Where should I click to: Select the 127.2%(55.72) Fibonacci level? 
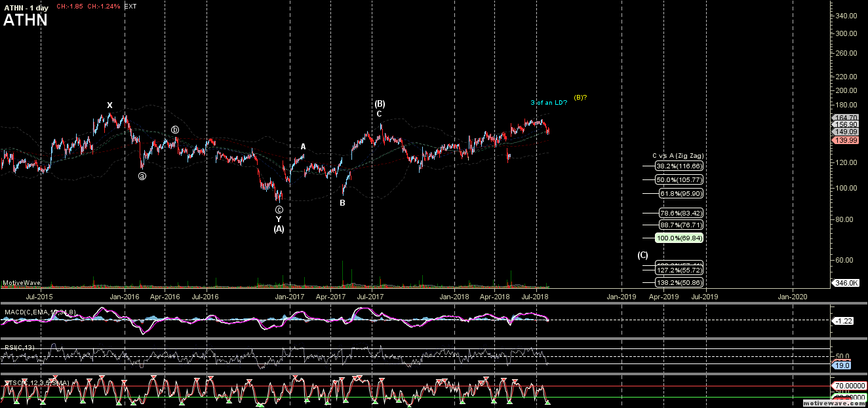pos(679,270)
